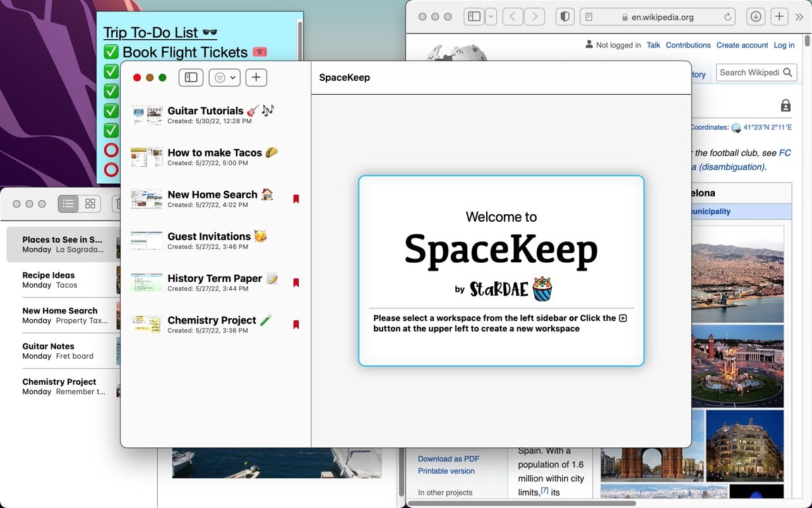The image size is (812, 508).
Task: Click Safari's new tab plus icon
Action: 780,17
